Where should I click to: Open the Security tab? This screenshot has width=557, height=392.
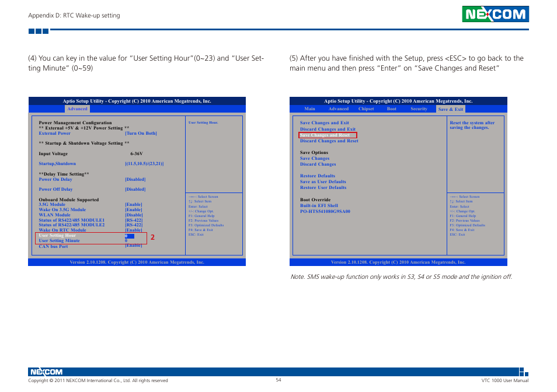419,109
